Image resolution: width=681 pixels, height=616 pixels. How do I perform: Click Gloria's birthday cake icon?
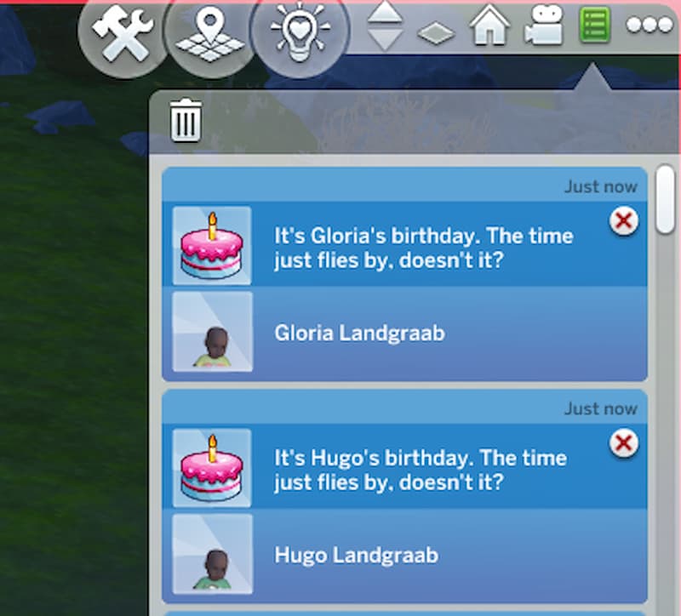click(x=212, y=246)
